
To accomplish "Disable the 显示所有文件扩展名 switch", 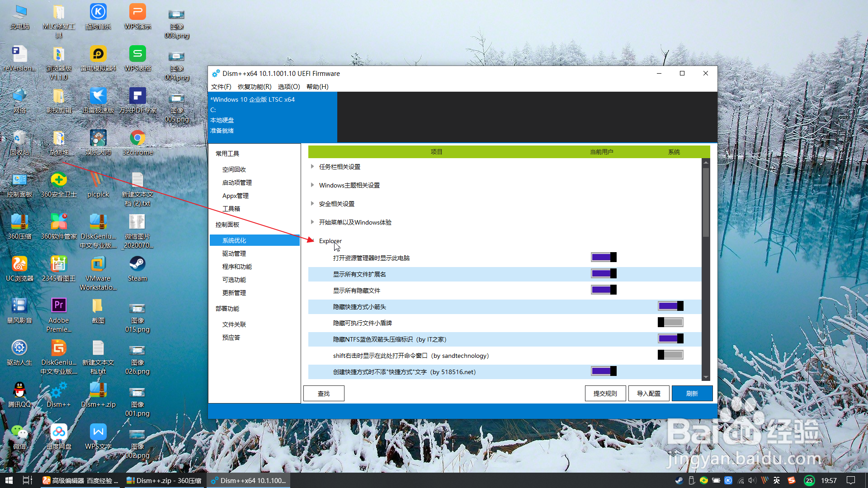I will click(x=604, y=273).
